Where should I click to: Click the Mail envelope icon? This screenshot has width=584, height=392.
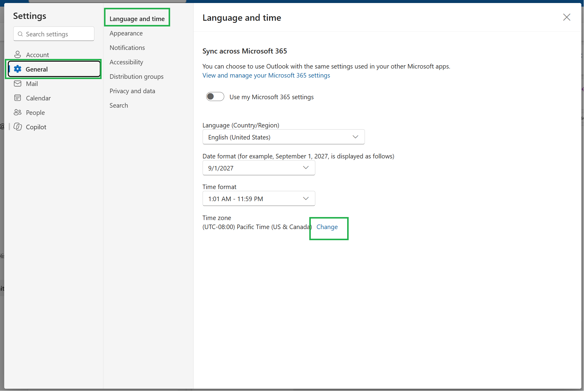[x=18, y=84]
